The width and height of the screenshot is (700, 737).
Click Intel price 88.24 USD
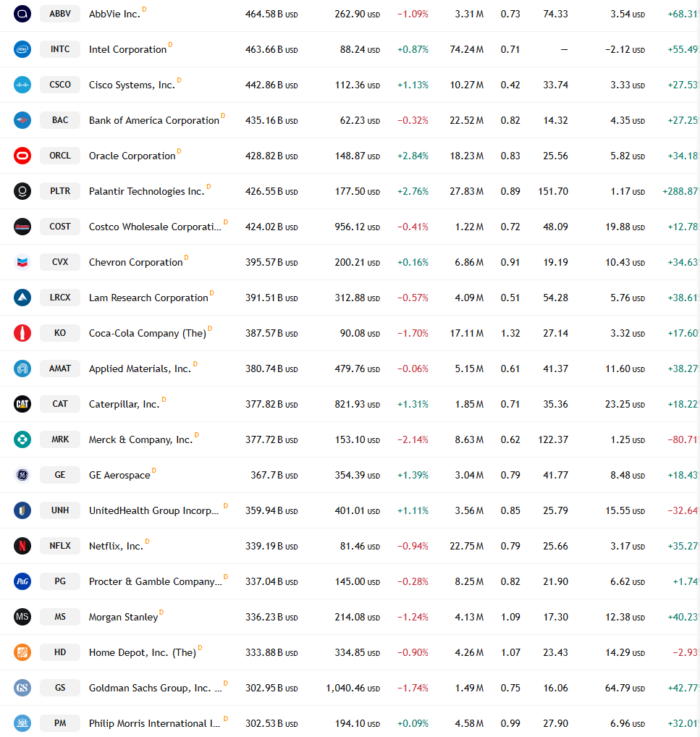360,49
